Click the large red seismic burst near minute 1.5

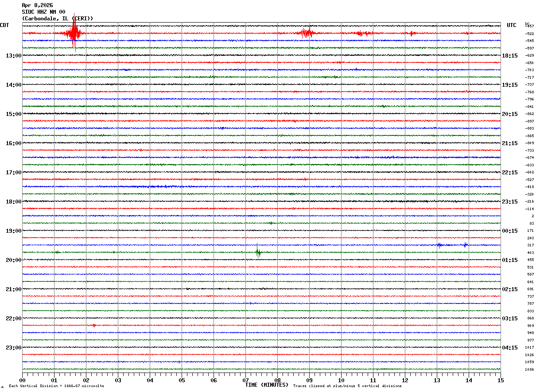point(74,33)
